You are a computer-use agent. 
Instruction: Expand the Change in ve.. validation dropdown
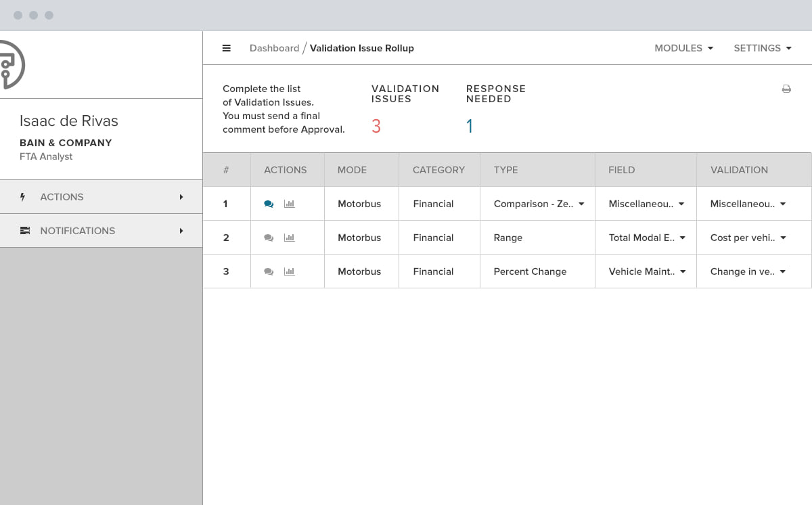pyautogui.click(x=783, y=271)
